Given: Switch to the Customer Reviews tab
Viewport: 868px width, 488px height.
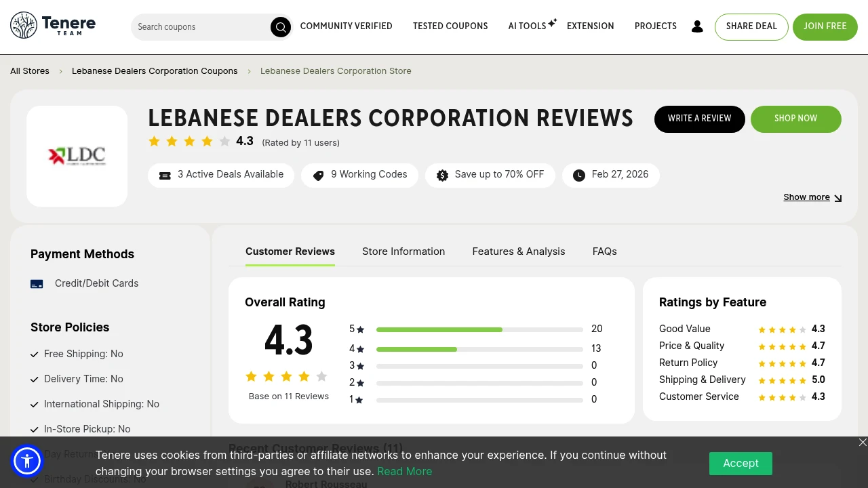Looking at the screenshot, I should click(x=290, y=251).
